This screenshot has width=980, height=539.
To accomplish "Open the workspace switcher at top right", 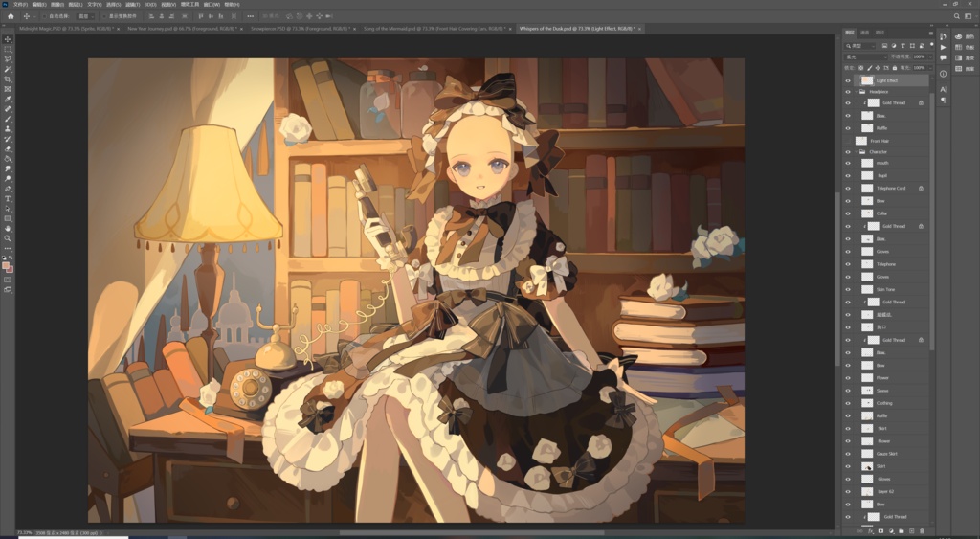I will pyautogui.click(x=968, y=16).
